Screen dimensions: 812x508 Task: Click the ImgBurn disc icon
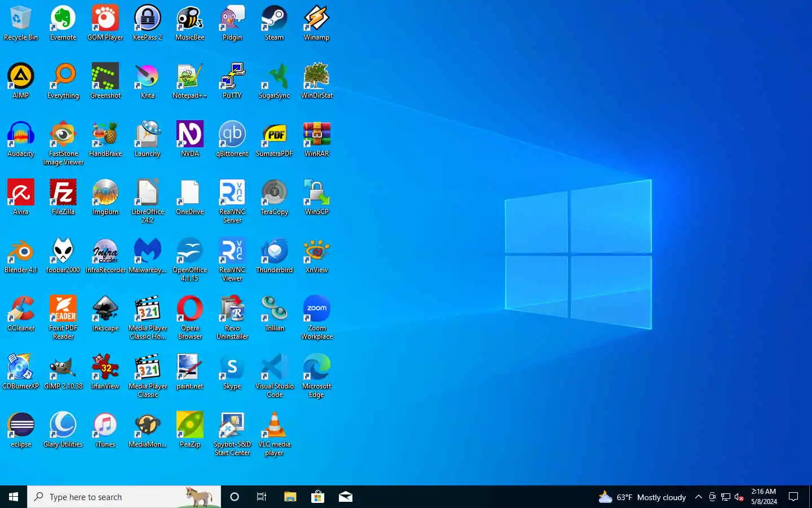tap(105, 198)
